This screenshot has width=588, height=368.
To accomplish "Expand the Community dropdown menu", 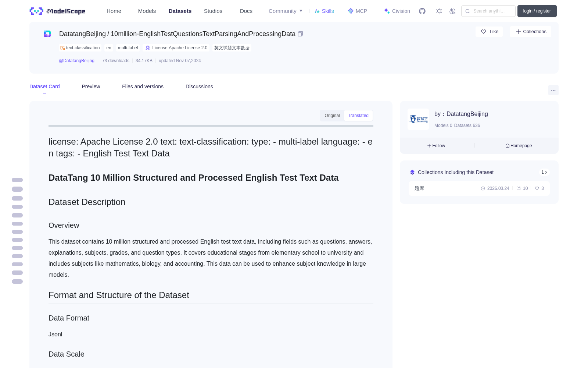I will click(286, 11).
